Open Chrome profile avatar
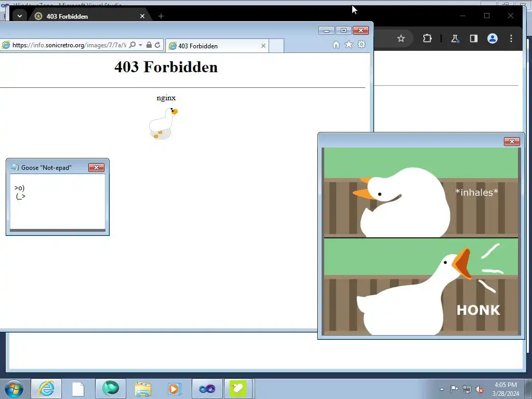Viewport: 532px width, 399px height. coord(493,38)
